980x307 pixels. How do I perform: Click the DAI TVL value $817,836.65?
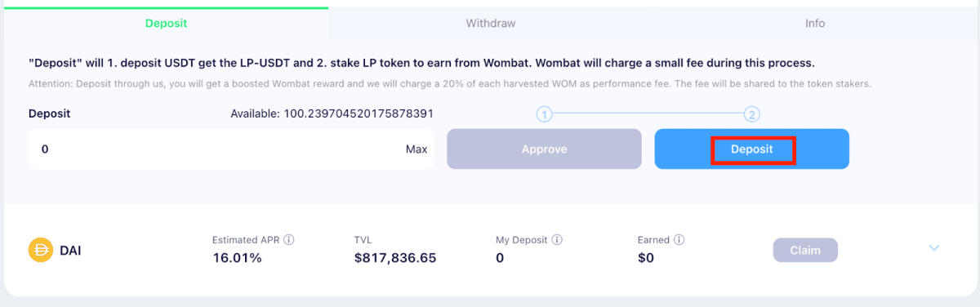click(x=395, y=258)
